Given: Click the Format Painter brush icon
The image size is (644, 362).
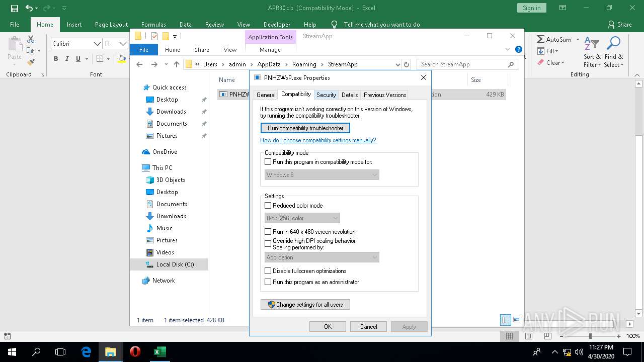Looking at the screenshot, I should coord(31,62).
